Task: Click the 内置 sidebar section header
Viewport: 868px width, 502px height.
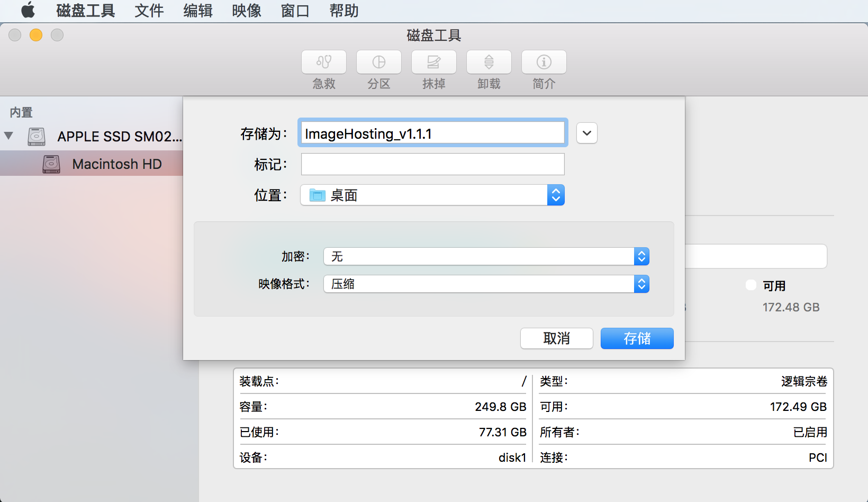Action: click(x=21, y=112)
